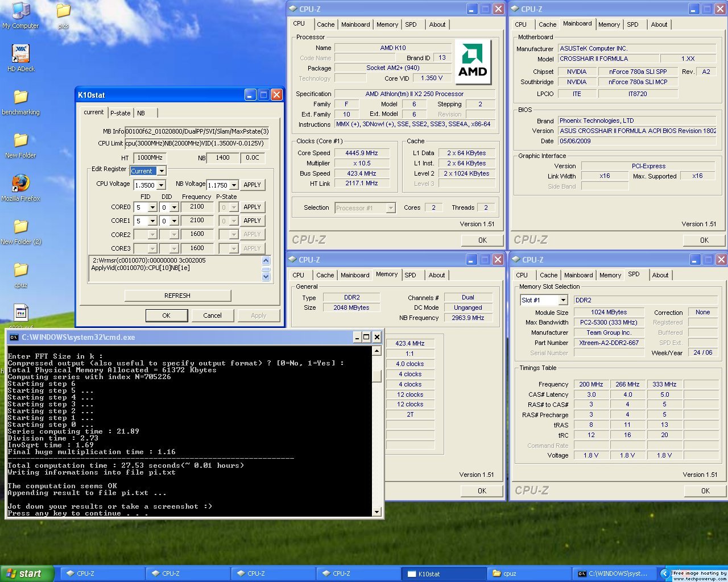728x582 pixels.
Task: Click the CORE0 Frequency field 2100
Action: point(197,207)
